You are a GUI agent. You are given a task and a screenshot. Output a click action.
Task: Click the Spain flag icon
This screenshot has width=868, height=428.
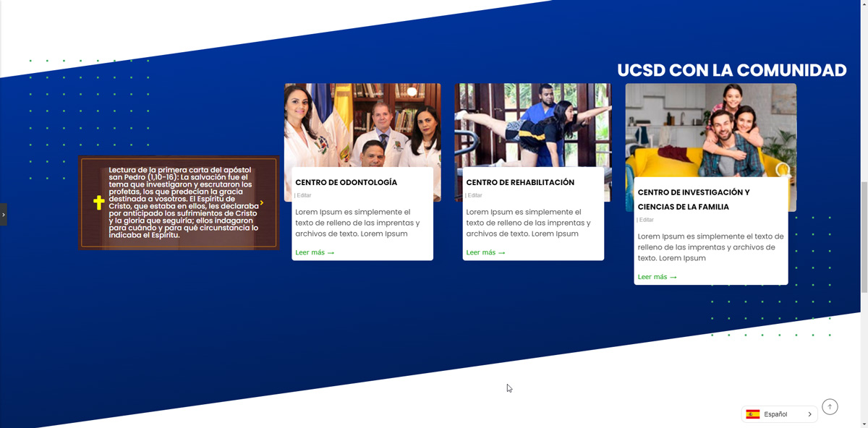(753, 414)
